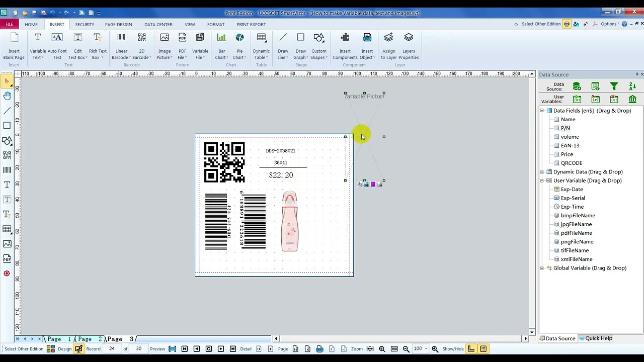
Task: Switch to Quick Help panel tab
Action: point(596,338)
